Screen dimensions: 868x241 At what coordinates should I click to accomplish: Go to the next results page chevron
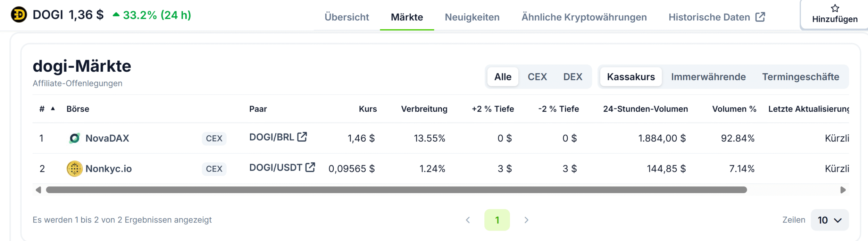point(526,220)
